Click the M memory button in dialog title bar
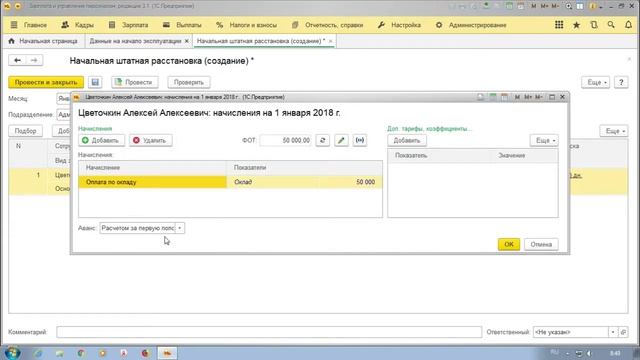 pyautogui.click(x=517, y=97)
